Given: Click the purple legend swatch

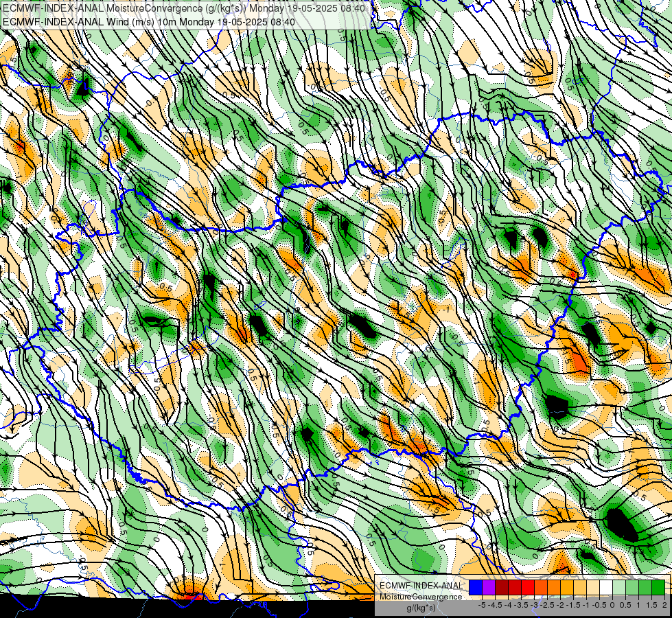Looking at the screenshot, I should click(489, 588).
